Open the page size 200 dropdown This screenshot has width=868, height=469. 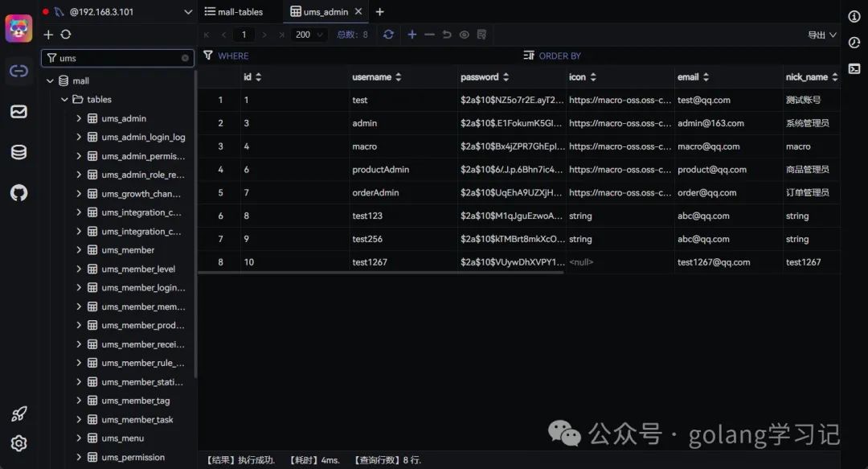(x=309, y=35)
